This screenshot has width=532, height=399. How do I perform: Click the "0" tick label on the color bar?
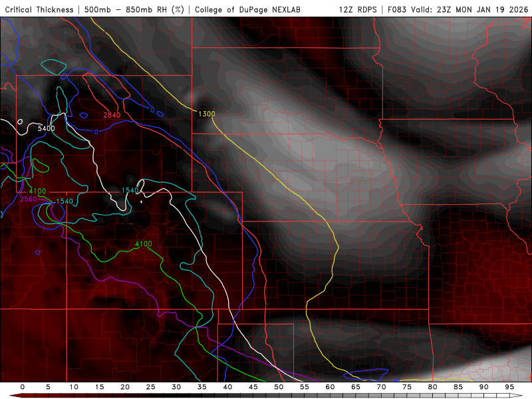tap(23, 387)
